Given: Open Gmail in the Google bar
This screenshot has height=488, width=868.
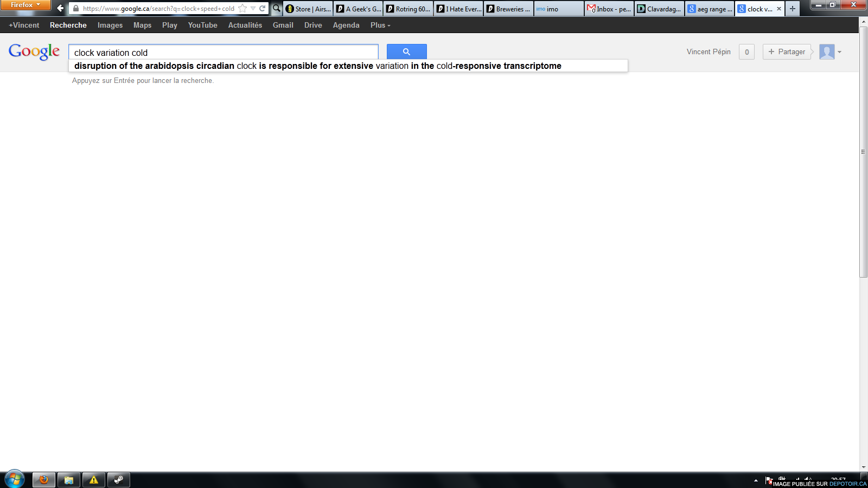Looking at the screenshot, I should (x=283, y=25).
